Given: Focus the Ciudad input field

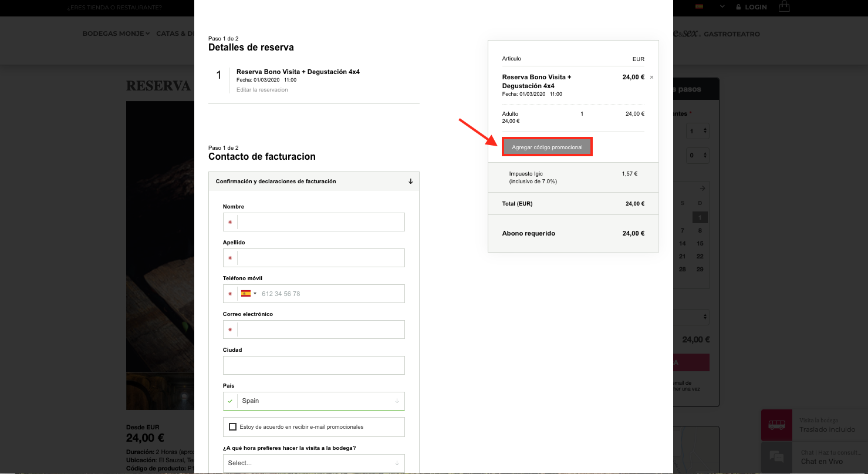Looking at the screenshot, I should click(314, 365).
